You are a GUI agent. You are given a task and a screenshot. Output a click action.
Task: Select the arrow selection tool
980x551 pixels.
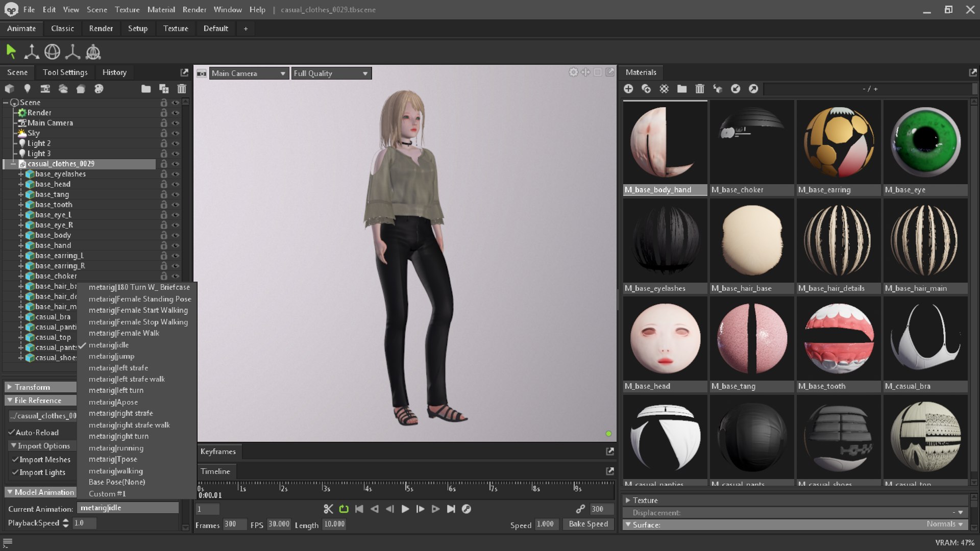[x=11, y=52]
